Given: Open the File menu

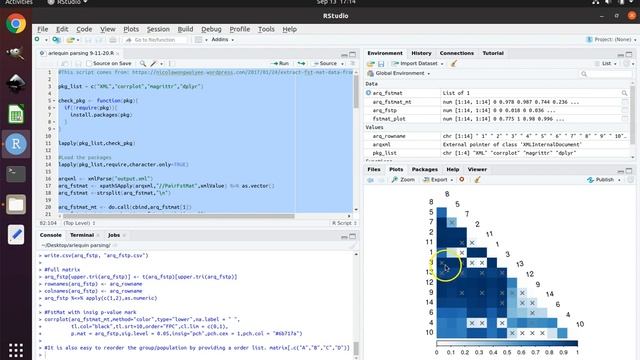Looking at the screenshot, I should [42, 29].
